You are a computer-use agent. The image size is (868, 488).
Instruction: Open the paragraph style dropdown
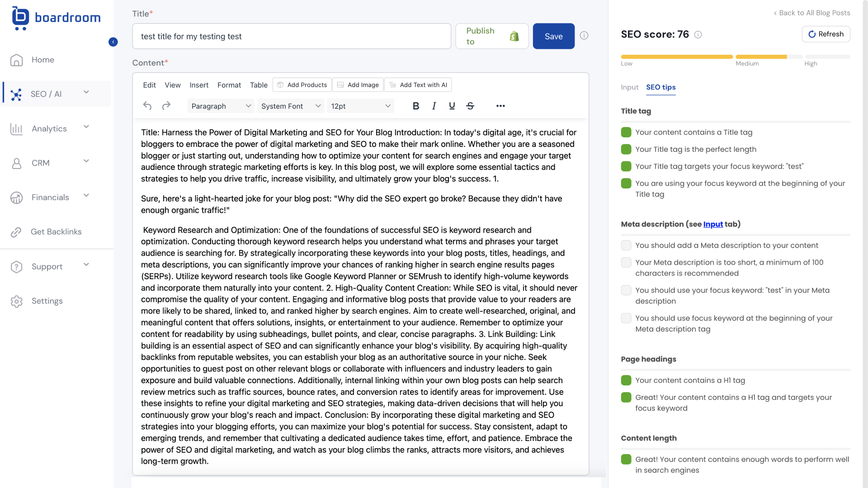coord(221,106)
